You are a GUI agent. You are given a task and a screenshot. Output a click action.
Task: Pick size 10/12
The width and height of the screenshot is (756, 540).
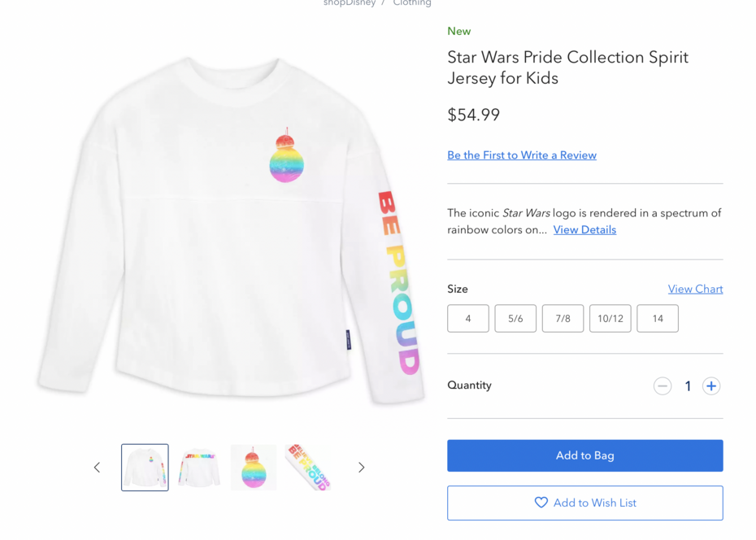pos(610,319)
